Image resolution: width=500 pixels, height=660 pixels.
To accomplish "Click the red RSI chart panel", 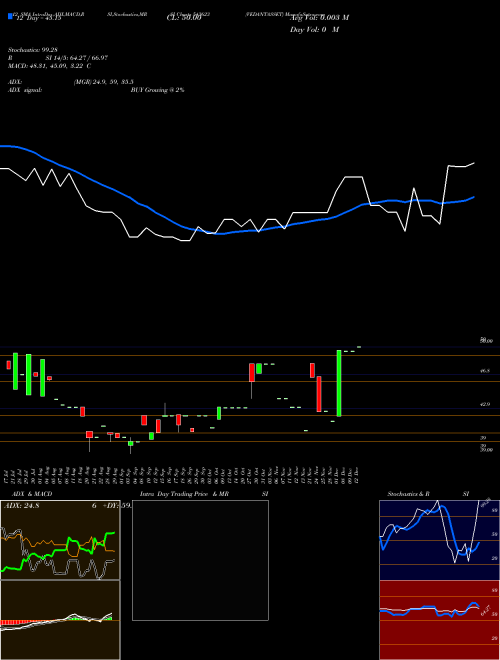I will 439,620.
